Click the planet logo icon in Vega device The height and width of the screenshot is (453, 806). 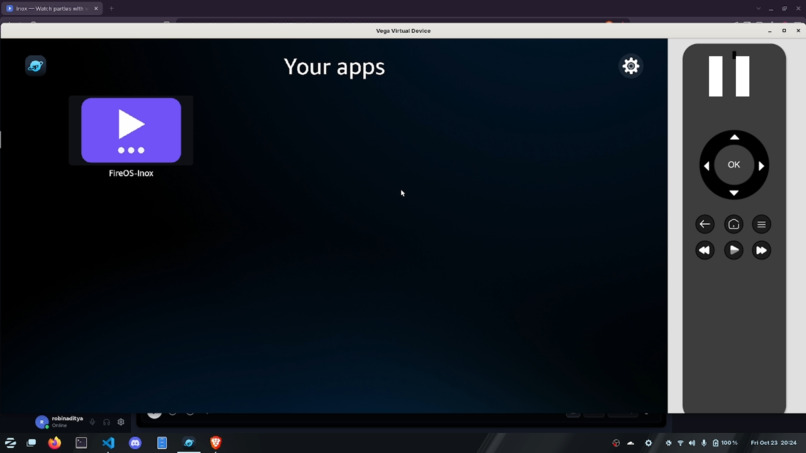click(x=35, y=65)
